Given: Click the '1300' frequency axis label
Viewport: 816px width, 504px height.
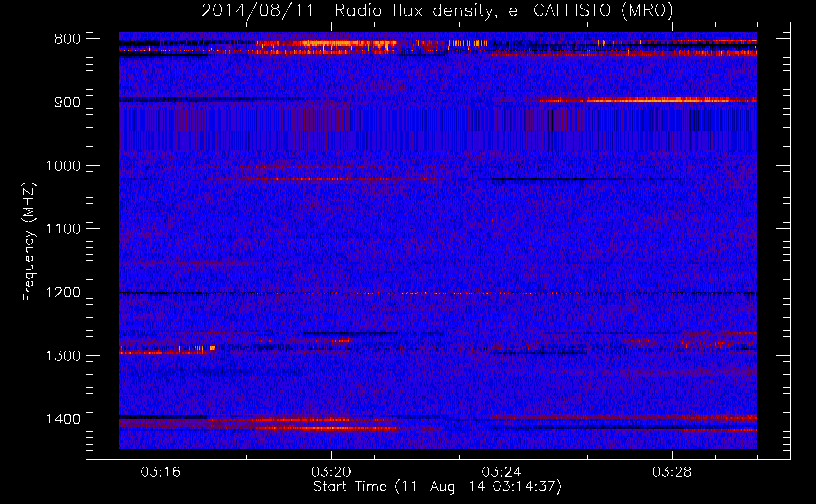Looking at the screenshot, I should (x=63, y=356).
